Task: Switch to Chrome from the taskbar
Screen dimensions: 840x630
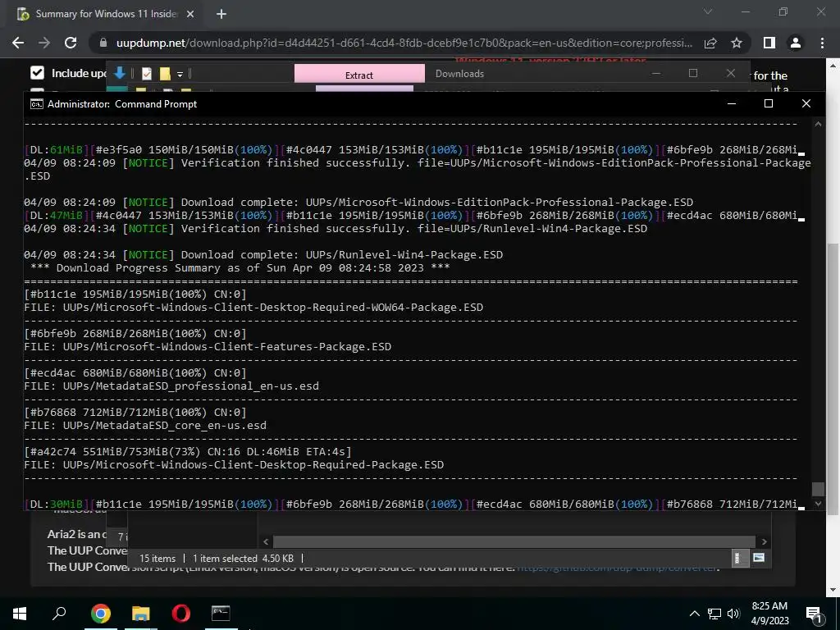Action: pyautogui.click(x=101, y=614)
